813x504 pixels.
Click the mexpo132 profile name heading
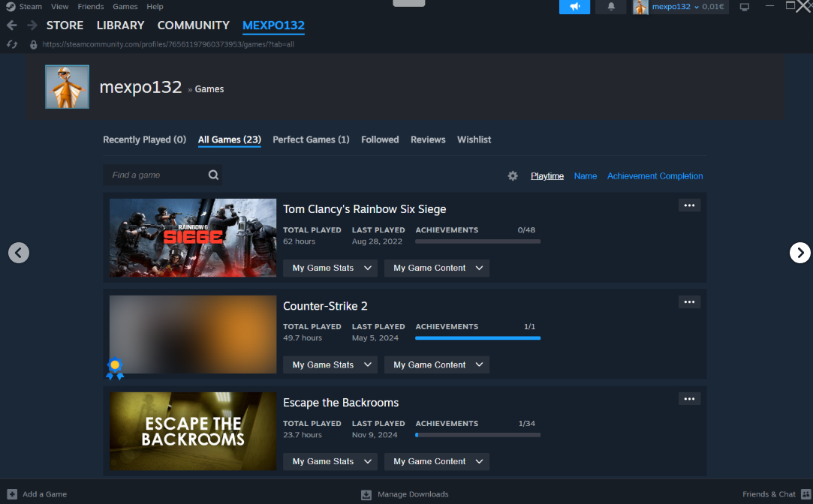[140, 87]
